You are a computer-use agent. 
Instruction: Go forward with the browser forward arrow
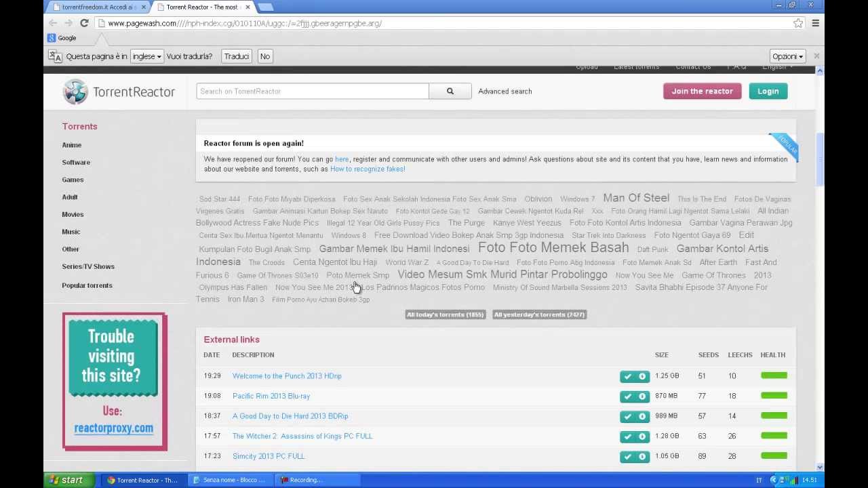(x=68, y=23)
